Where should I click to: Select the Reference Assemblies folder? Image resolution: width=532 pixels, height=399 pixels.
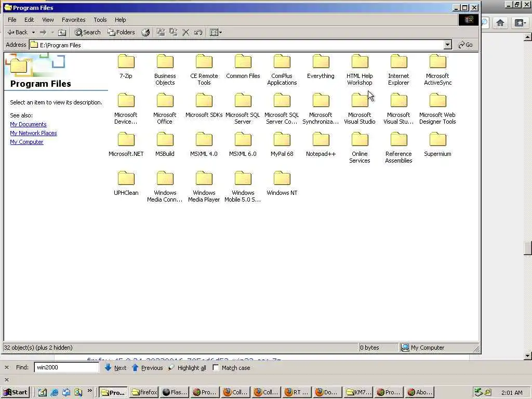[398, 148]
